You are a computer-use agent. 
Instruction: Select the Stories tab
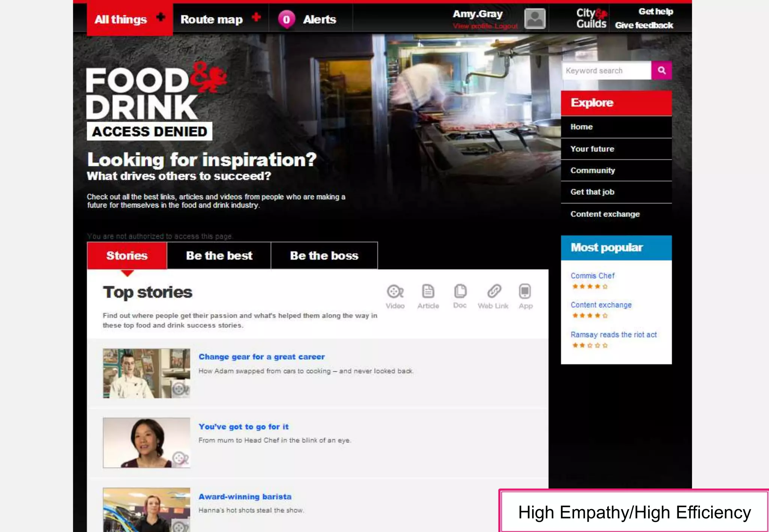tap(127, 256)
